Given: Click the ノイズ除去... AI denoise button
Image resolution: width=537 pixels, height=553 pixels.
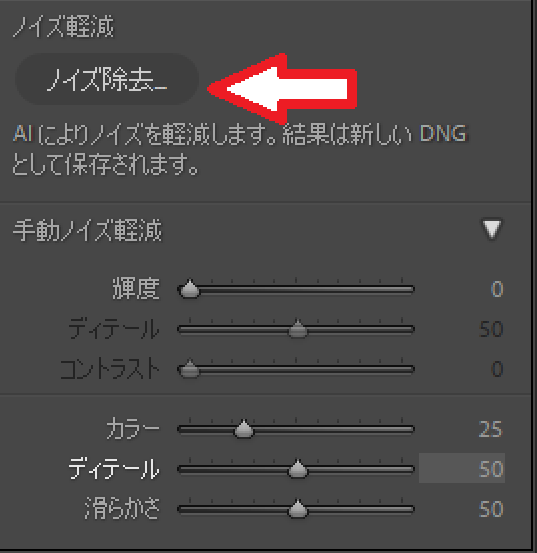Looking at the screenshot, I should click(107, 79).
